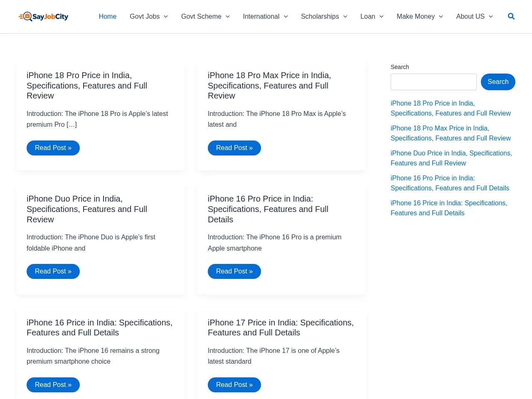Read Post for iPhone 16 article

(x=53, y=385)
